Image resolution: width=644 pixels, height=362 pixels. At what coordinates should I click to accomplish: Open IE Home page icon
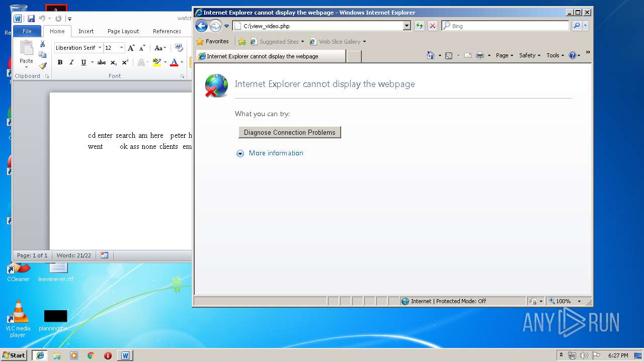click(x=431, y=55)
